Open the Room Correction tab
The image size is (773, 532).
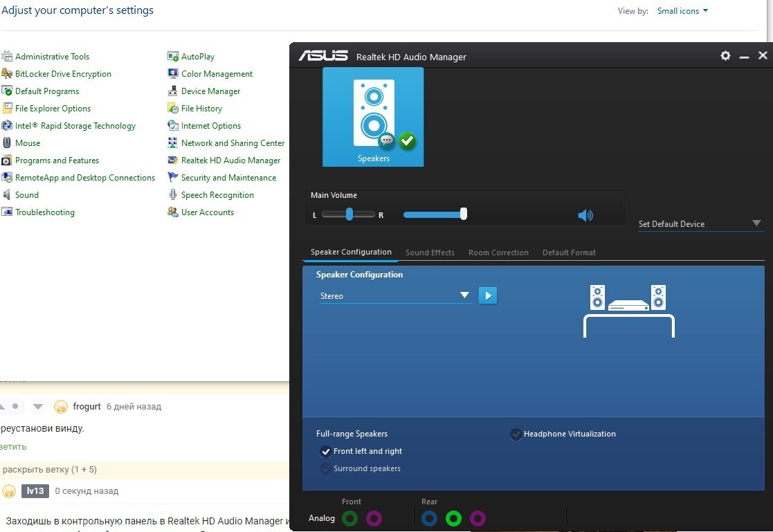[498, 253]
